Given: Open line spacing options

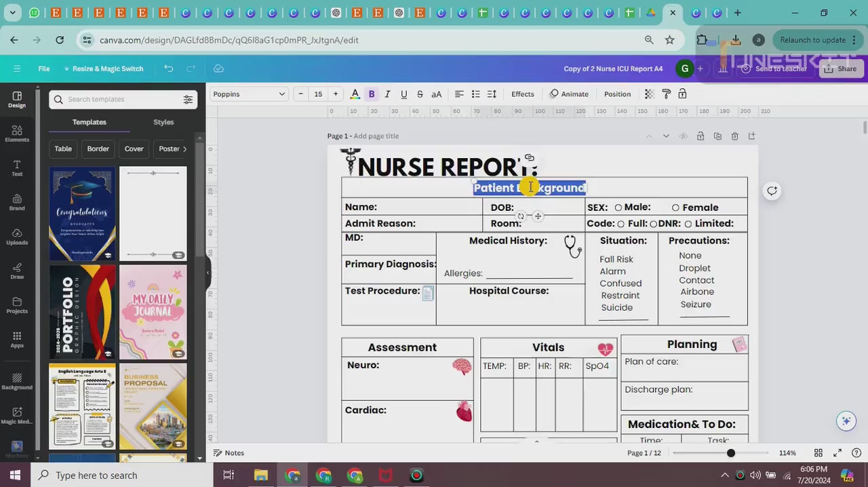Looking at the screenshot, I should click(492, 94).
